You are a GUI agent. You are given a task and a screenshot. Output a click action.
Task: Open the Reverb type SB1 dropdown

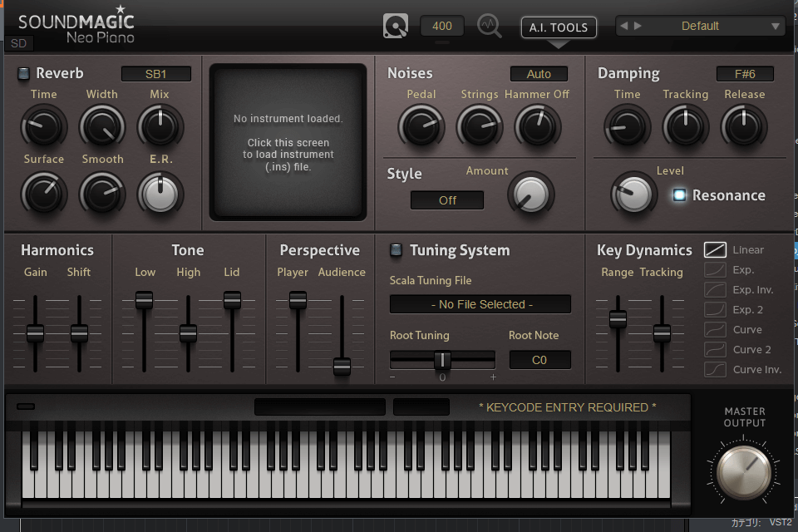pyautogui.click(x=156, y=74)
